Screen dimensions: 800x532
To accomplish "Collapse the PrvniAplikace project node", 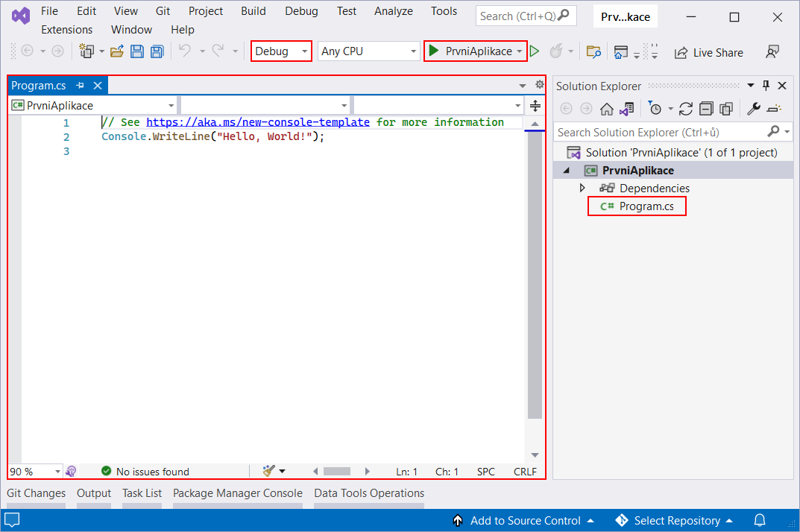I will 567,171.
